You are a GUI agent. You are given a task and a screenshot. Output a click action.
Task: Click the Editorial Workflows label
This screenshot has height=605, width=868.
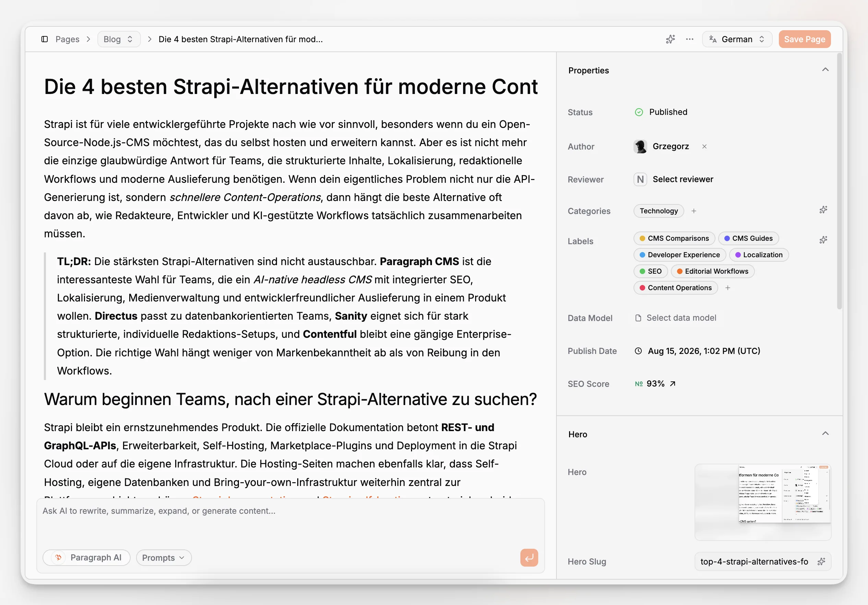tap(713, 272)
